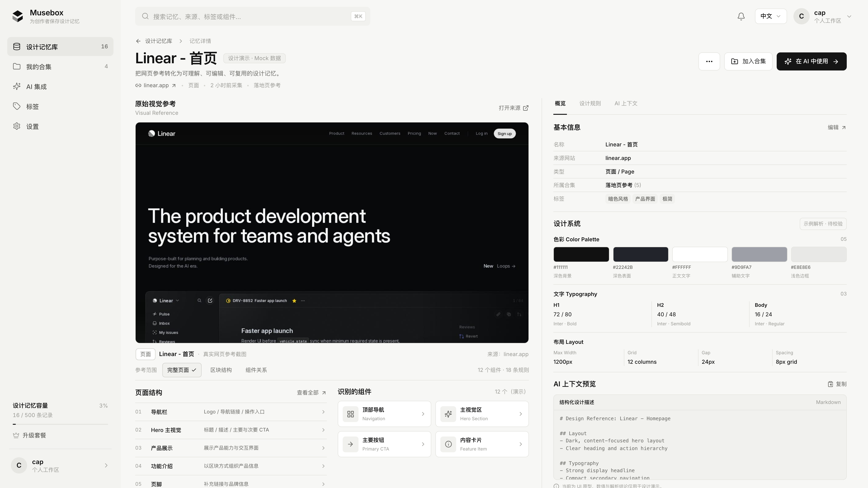The width and height of the screenshot is (868, 488).
Task: Click the search input field
Action: [252, 16]
